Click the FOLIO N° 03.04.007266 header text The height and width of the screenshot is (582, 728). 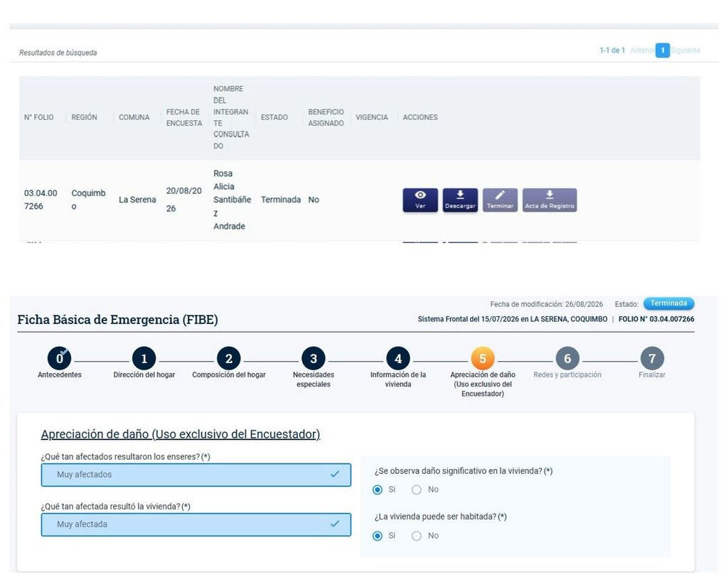[x=656, y=319]
